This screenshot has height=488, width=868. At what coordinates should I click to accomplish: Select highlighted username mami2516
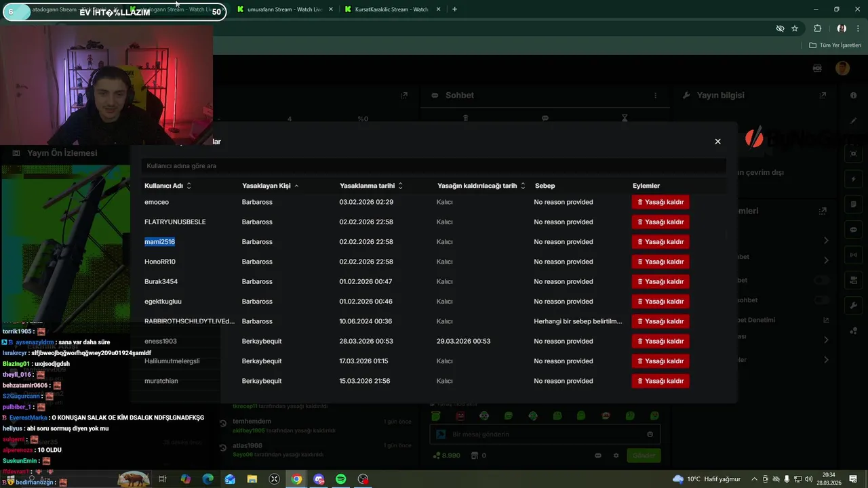point(159,242)
